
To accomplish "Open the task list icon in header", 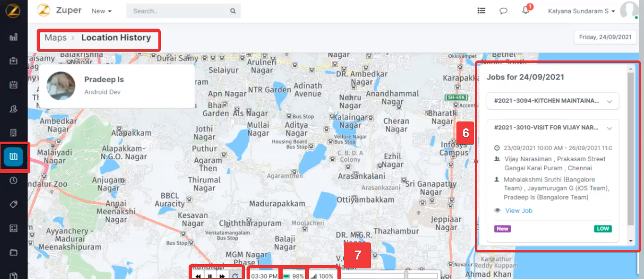I will click(481, 11).
